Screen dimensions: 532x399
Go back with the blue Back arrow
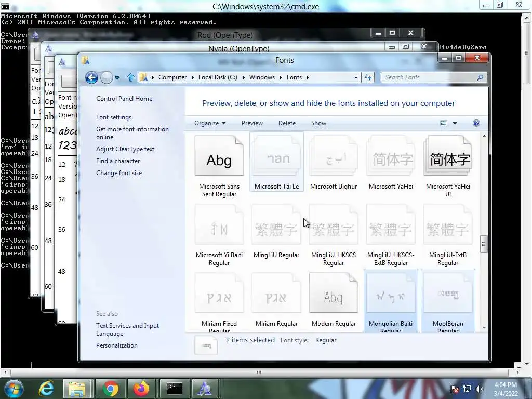[91, 78]
